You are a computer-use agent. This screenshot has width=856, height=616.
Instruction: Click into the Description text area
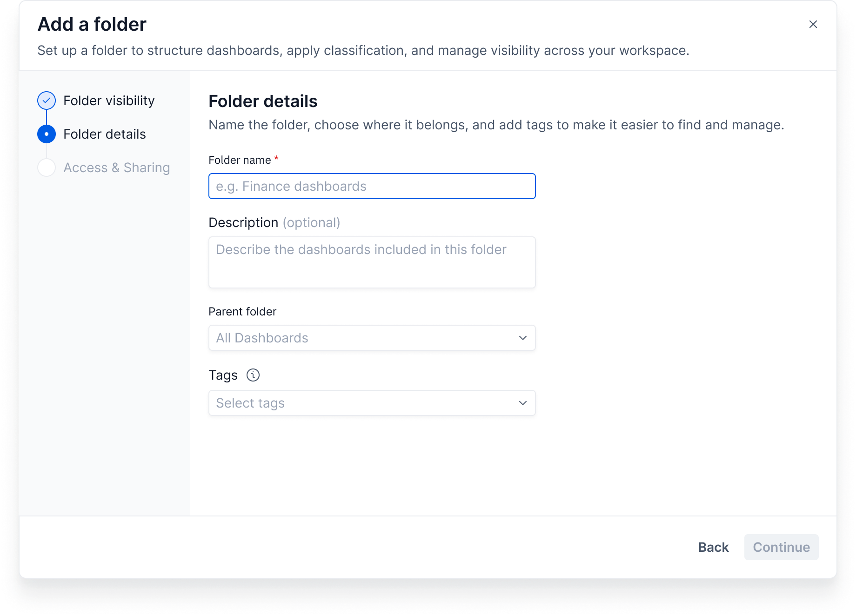click(372, 262)
